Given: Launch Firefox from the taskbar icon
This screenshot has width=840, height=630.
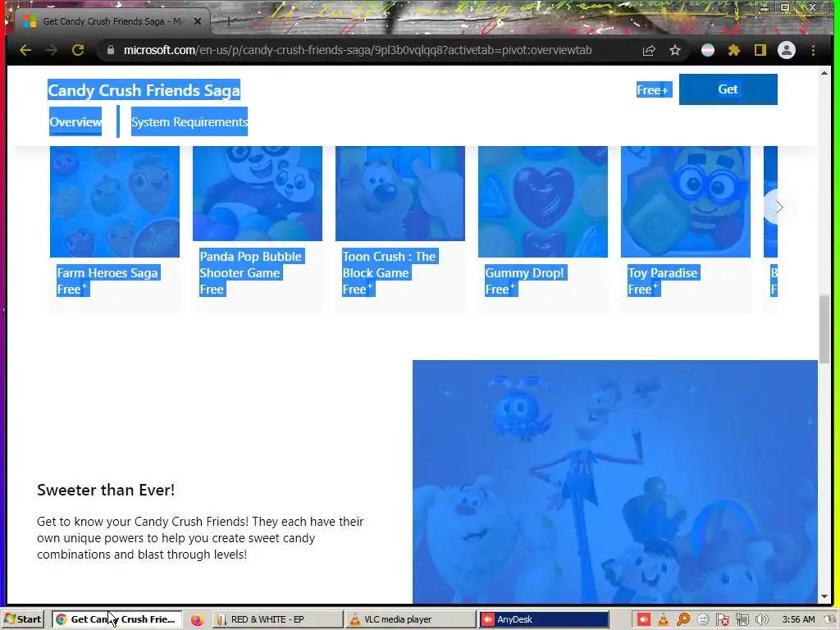Looking at the screenshot, I should click(x=197, y=619).
